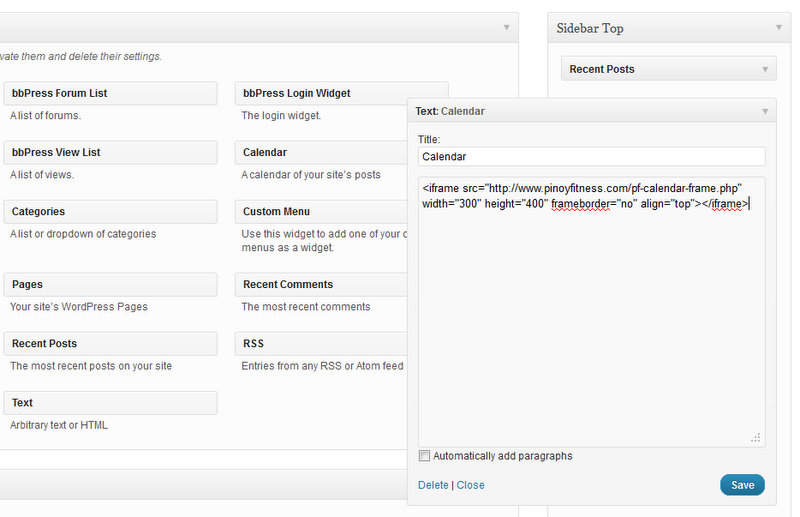Focus the Title input field

pos(591,157)
